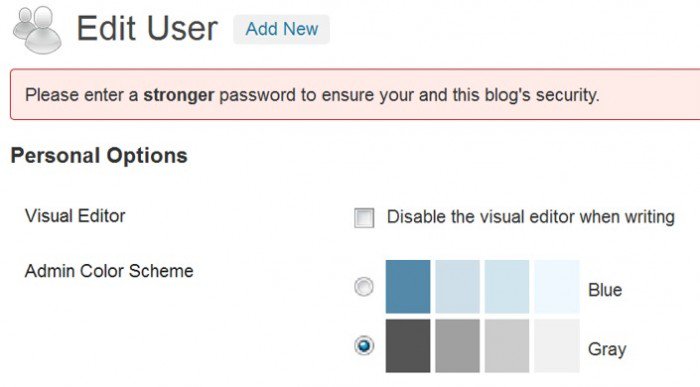Enable Disable the visual editor checkbox
This screenshot has width=700, height=387.
pyautogui.click(x=364, y=218)
